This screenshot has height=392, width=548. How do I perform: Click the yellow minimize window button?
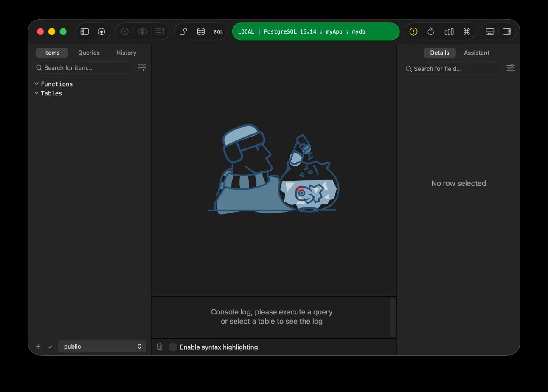tap(52, 31)
